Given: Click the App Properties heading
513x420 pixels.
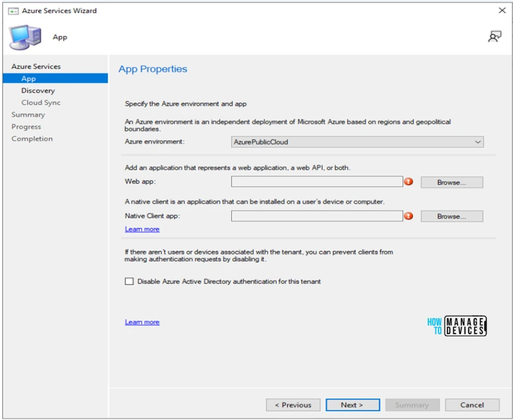Looking at the screenshot, I should (153, 69).
